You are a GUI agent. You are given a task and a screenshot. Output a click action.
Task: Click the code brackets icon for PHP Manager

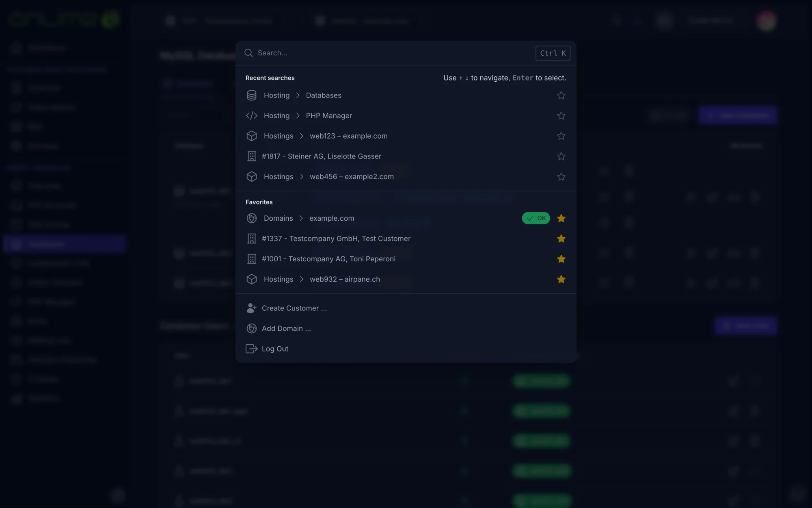tap(252, 116)
